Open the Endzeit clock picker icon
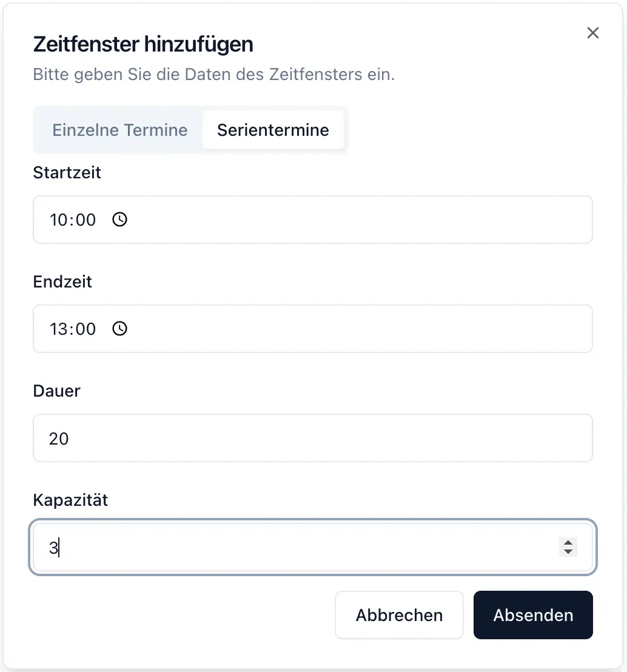Image resolution: width=627 pixels, height=672 pixels. click(x=120, y=329)
